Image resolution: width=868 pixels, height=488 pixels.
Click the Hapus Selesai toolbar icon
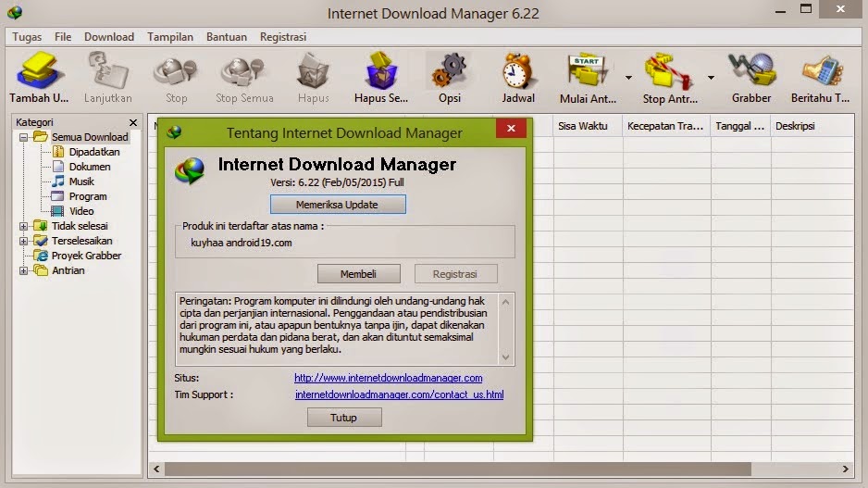pos(381,70)
